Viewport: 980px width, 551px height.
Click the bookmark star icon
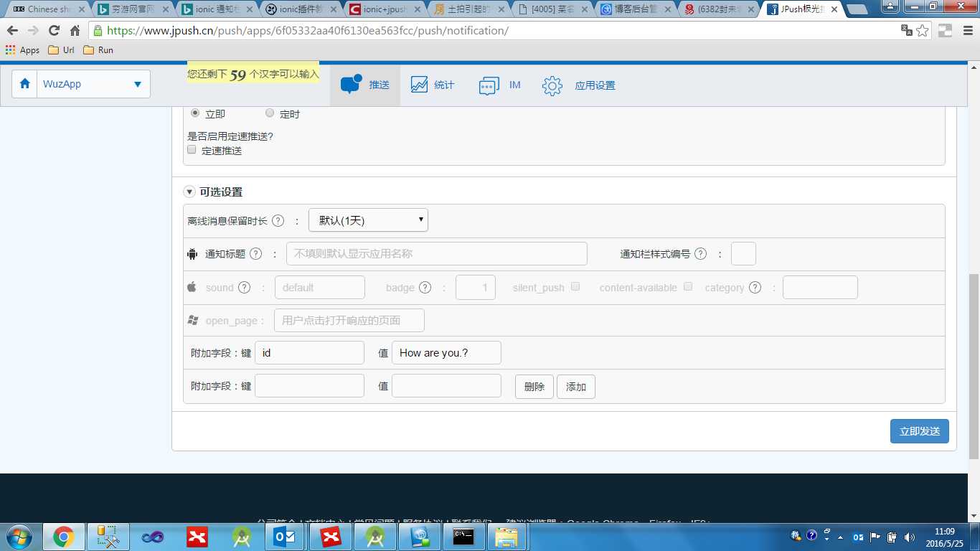tap(923, 30)
